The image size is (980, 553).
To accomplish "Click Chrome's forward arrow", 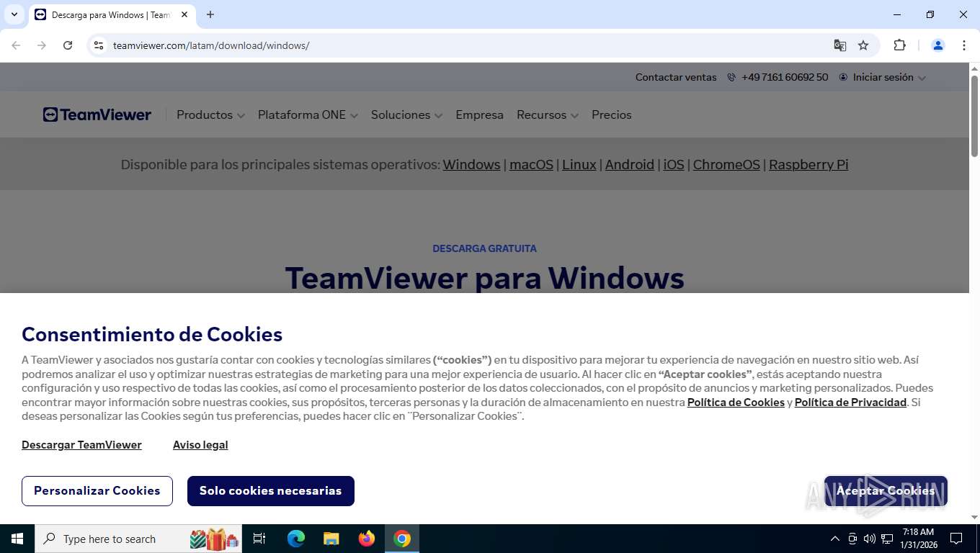I will pyautogui.click(x=42, y=45).
